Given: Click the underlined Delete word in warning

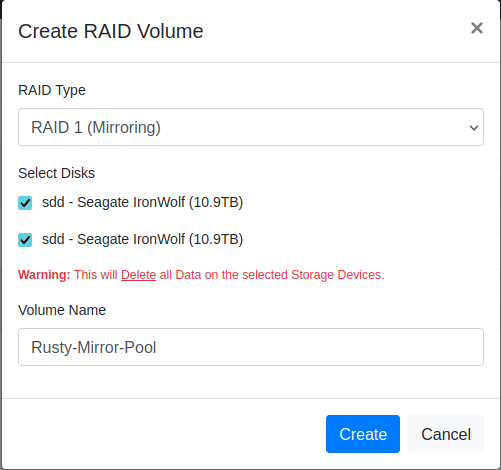Looking at the screenshot, I should click(138, 275).
